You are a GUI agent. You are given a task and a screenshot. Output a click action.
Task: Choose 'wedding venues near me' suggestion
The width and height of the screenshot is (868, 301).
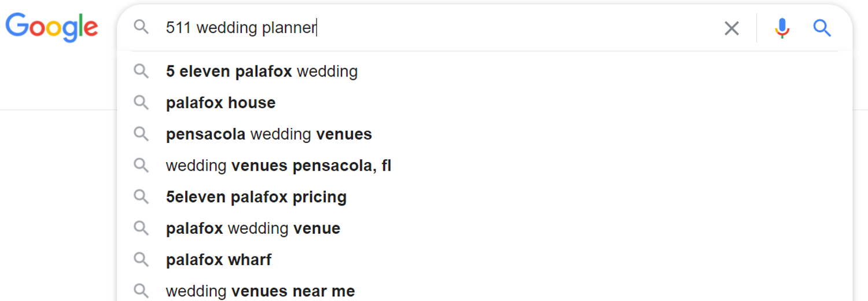485,291
